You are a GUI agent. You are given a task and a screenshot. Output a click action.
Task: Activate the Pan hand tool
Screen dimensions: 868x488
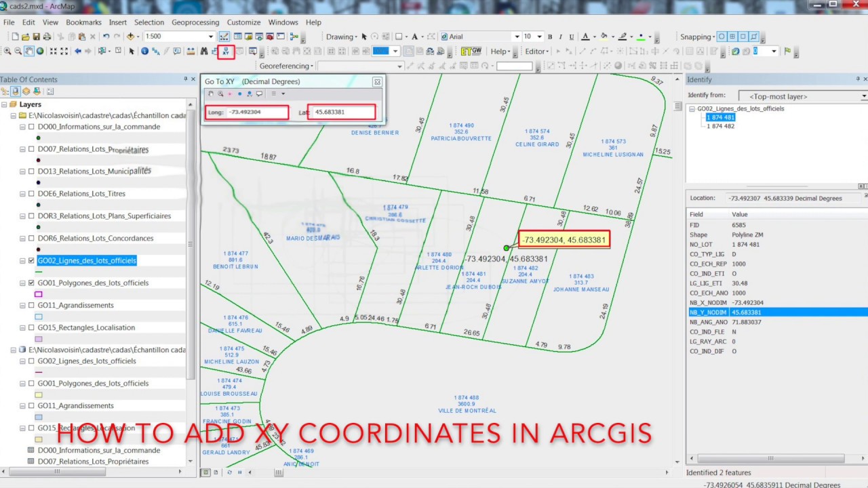(29, 52)
